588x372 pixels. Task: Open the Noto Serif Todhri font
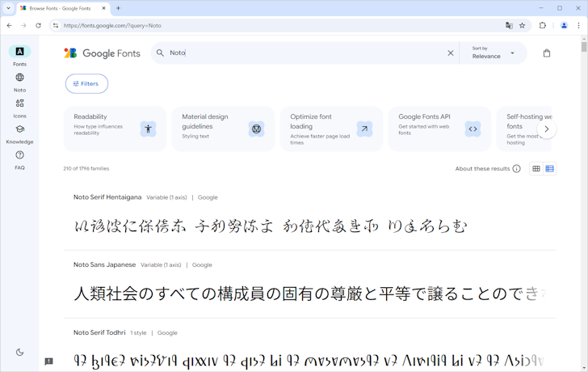click(x=99, y=332)
